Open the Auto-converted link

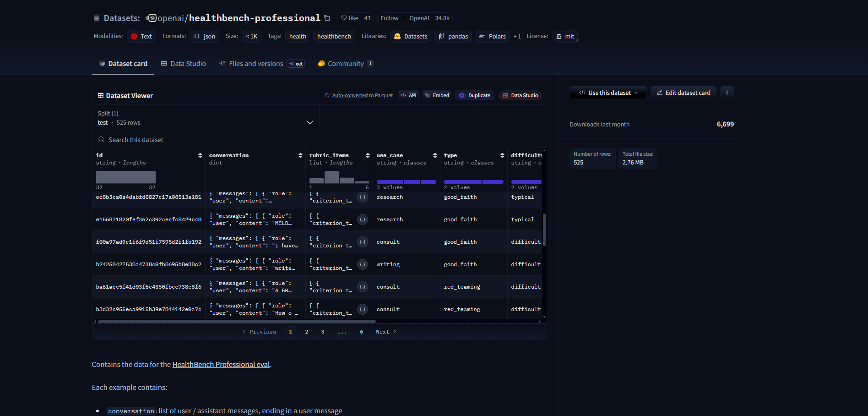(x=350, y=95)
